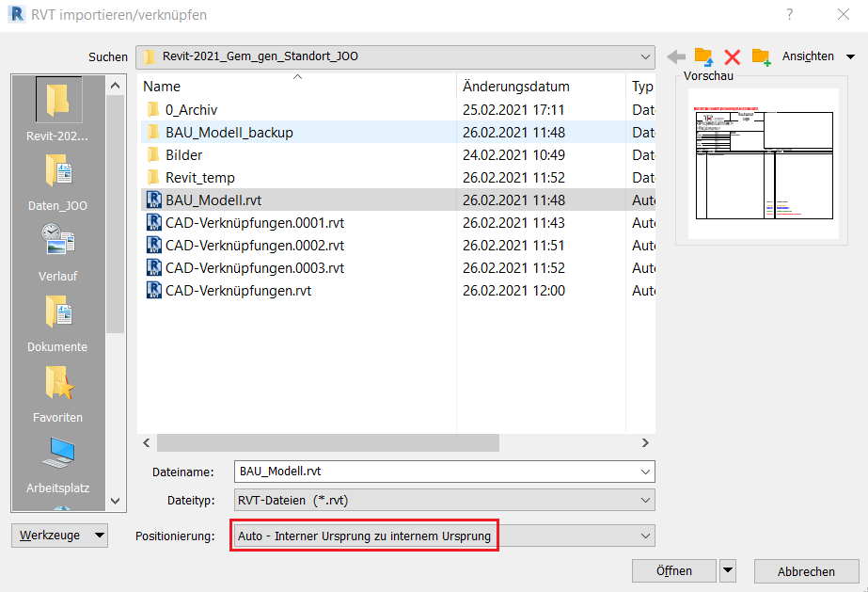Select the BAU_Modell.rvt Revit file

[x=216, y=200]
